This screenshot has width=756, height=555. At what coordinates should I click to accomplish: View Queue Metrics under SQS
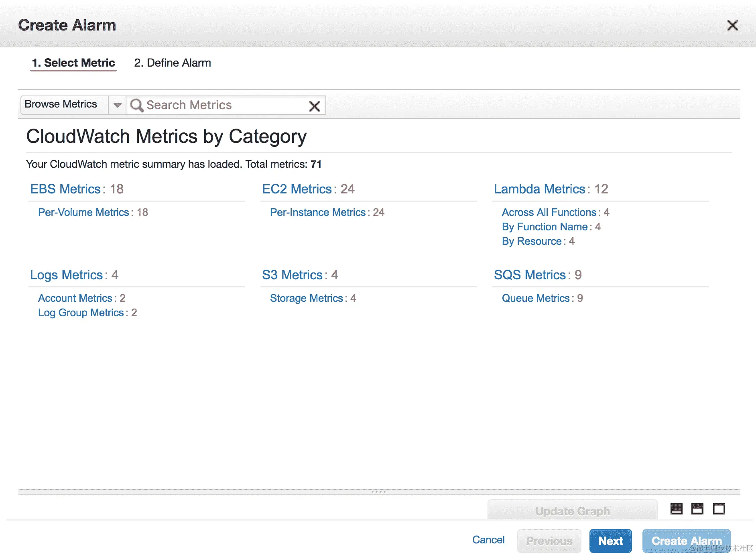(x=536, y=298)
